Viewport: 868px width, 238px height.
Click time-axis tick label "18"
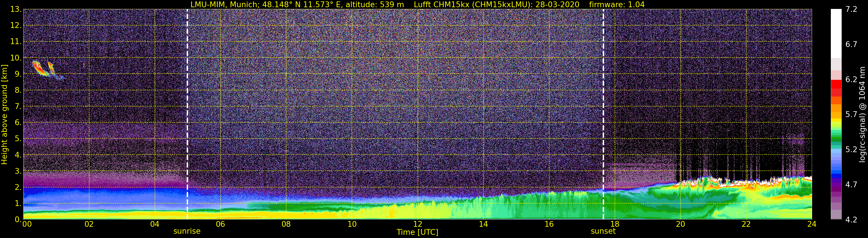tap(614, 224)
